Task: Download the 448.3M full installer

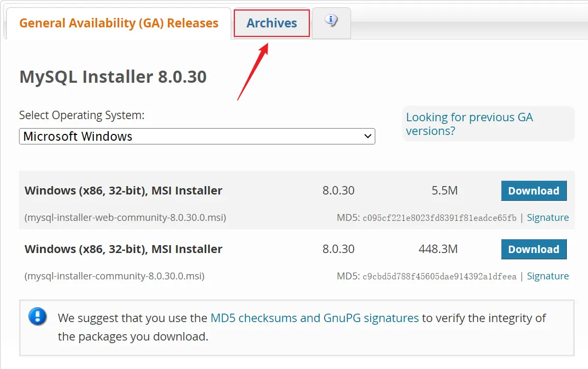Action: (534, 249)
